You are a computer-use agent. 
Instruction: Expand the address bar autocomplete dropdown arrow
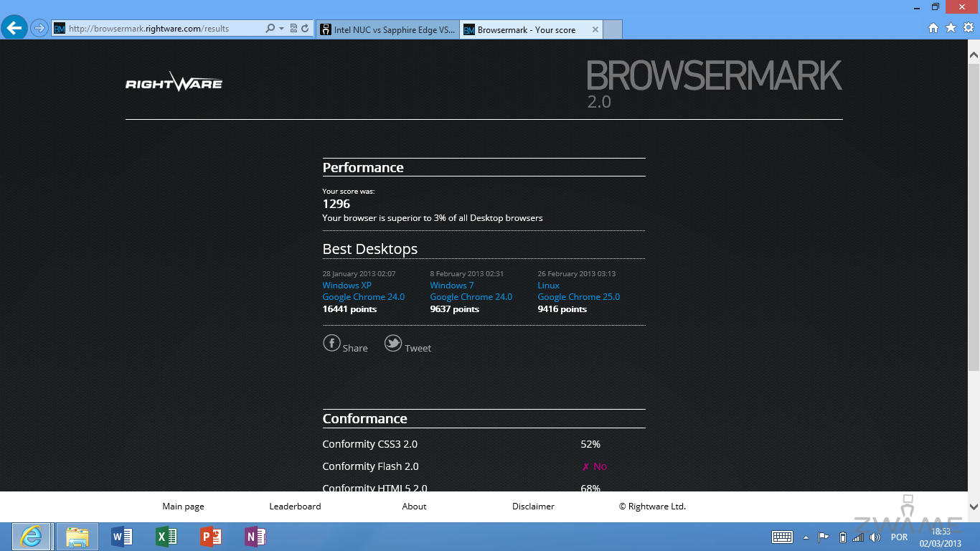(x=282, y=29)
